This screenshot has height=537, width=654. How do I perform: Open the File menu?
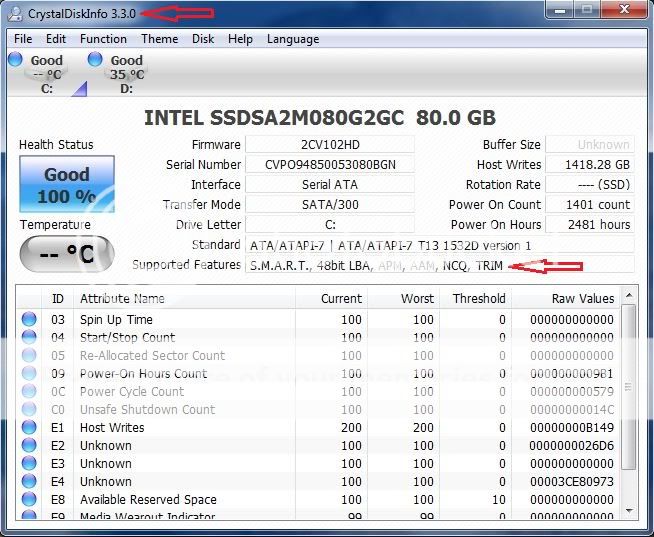pyautogui.click(x=23, y=39)
